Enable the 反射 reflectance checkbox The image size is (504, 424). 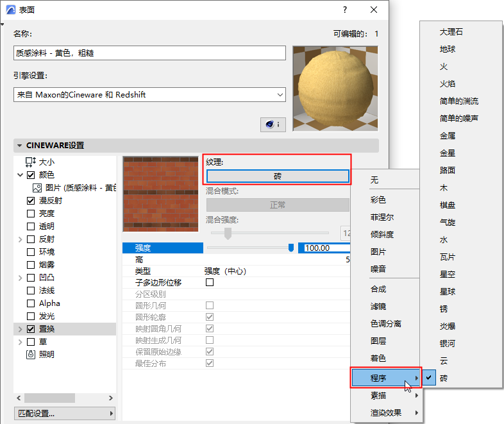point(31,239)
